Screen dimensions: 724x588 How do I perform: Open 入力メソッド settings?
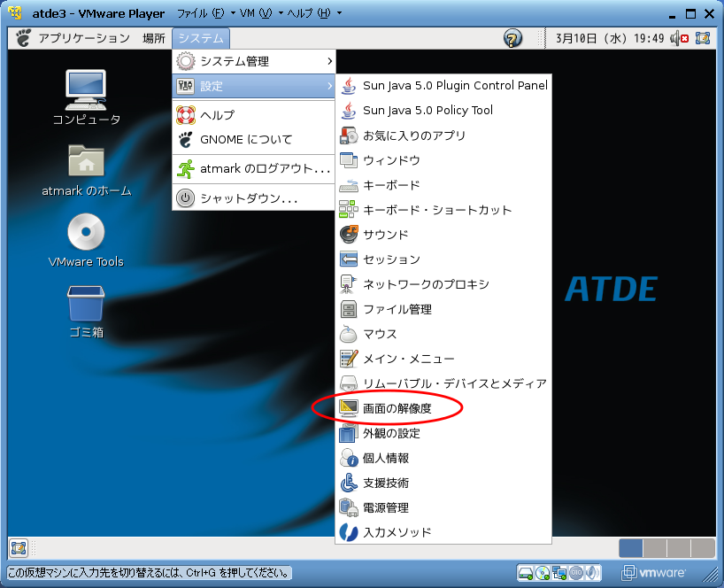coord(443,532)
